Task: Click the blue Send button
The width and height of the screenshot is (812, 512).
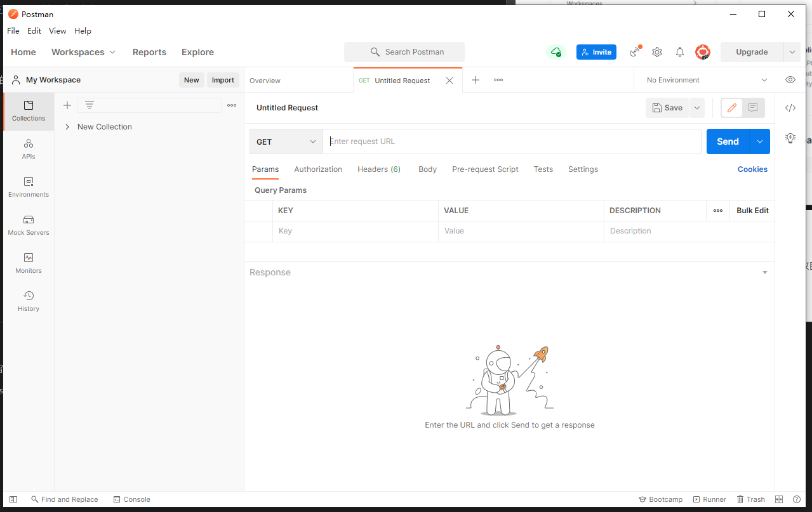Action: click(x=728, y=141)
